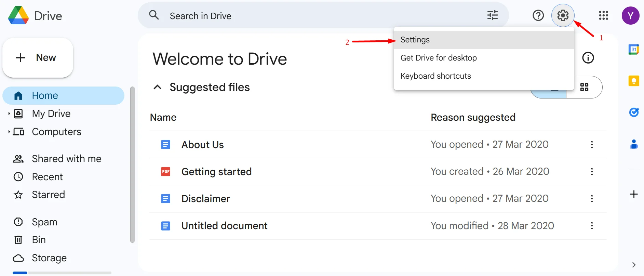This screenshot has width=644, height=276.
Task: Open the Getting started file name
Action: tap(216, 172)
